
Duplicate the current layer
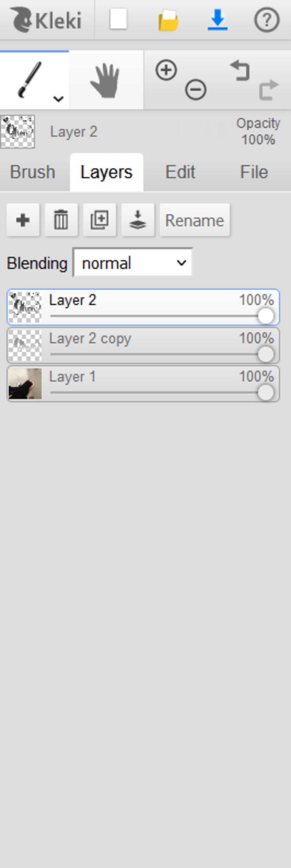(x=99, y=220)
